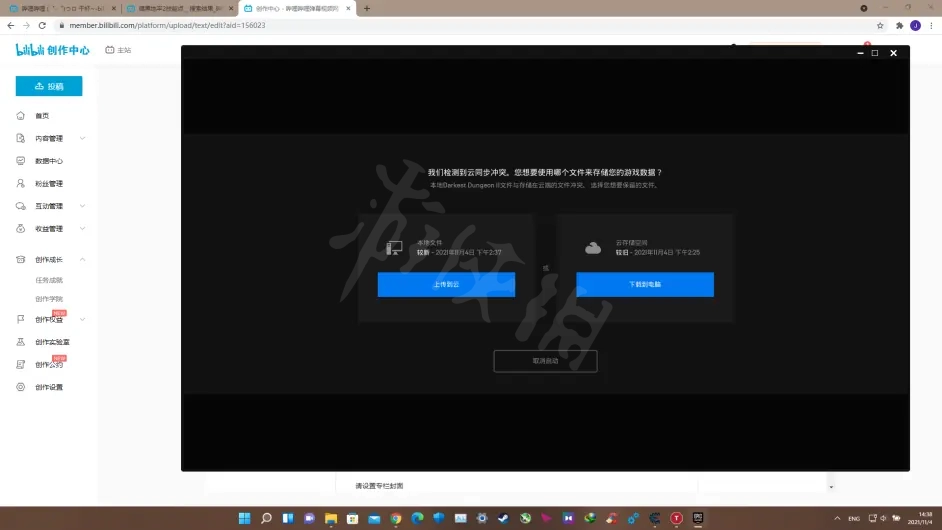The width and height of the screenshot is (942, 530).
Task: Open the 首页 home page in sidebar
Action: [42, 115]
